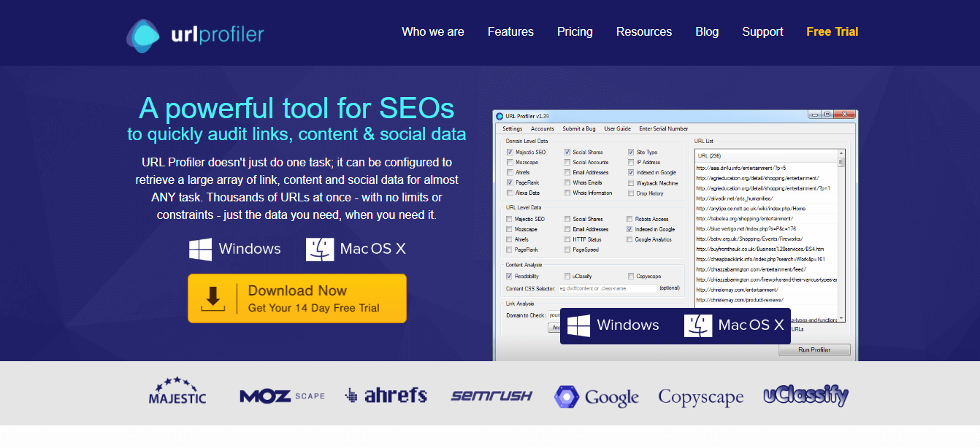Image resolution: width=980 pixels, height=448 pixels.
Task: Click the Mac Finder logo above Download Now
Action: pos(320,249)
